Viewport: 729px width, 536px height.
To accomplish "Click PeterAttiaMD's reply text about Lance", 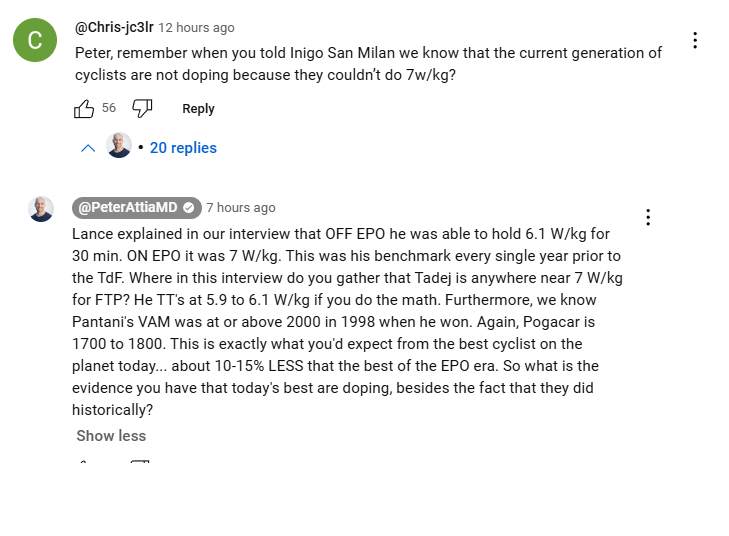I will tap(347, 322).
